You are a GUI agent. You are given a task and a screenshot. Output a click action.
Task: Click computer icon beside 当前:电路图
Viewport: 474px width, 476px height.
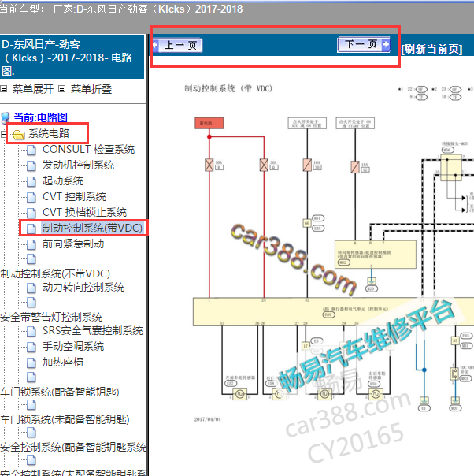coord(6,117)
